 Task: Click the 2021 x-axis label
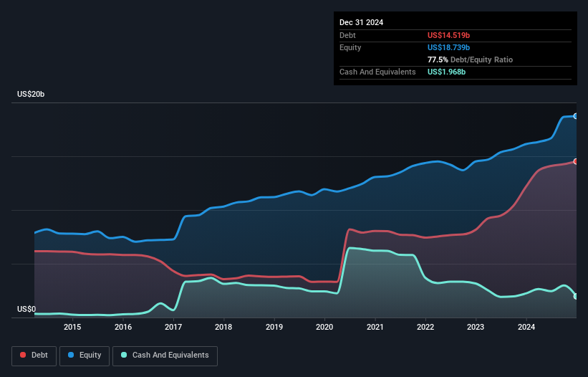375,327
